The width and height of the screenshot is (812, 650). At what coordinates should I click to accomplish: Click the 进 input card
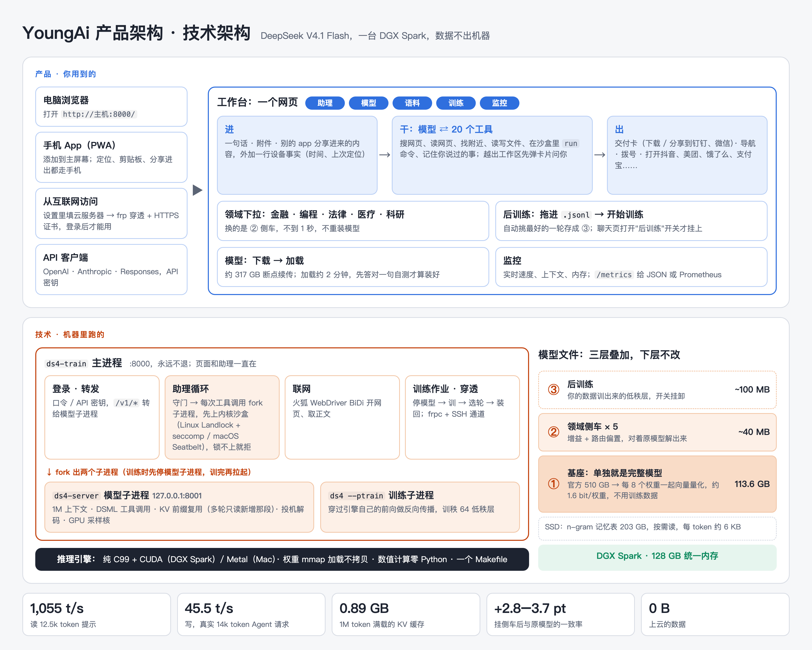(297, 155)
